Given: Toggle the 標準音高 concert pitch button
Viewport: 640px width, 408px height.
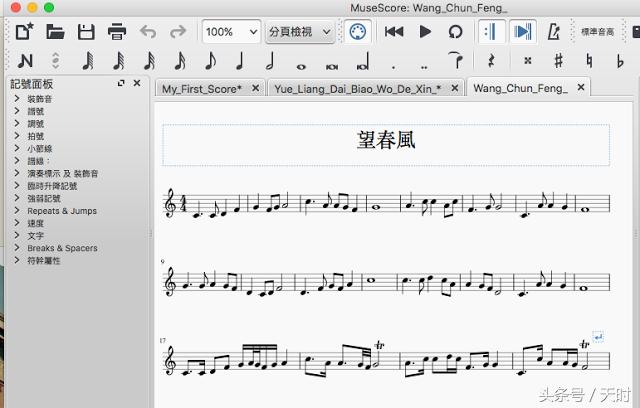Looking at the screenshot, I should (598, 31).
